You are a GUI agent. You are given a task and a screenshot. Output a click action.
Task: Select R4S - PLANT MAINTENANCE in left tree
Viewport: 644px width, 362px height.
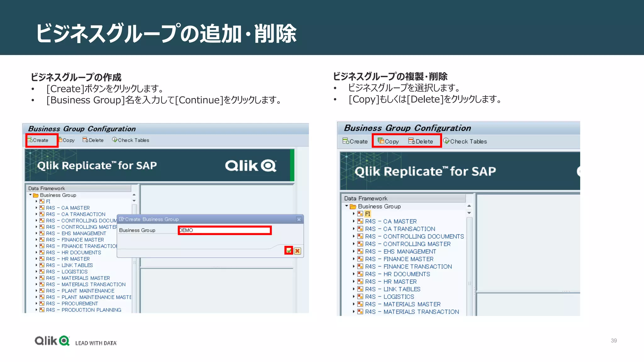click(x=80, y=291)
